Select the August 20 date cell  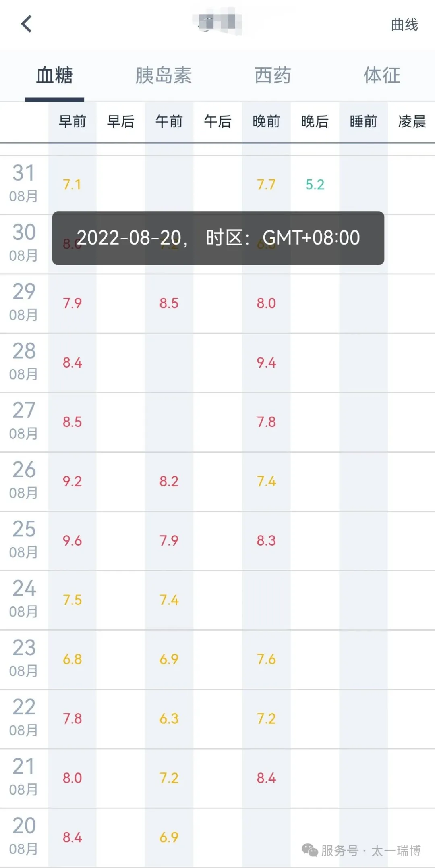tap(24, 837)
